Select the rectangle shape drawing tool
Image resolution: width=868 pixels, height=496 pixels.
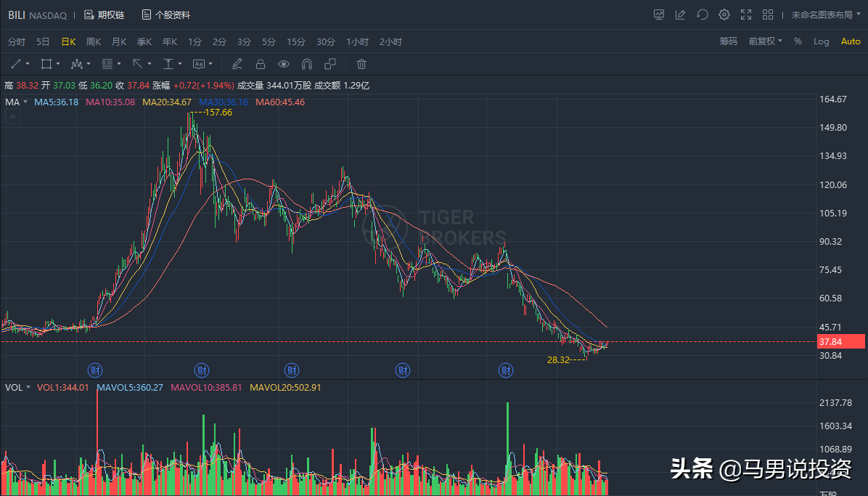(46, 65)
